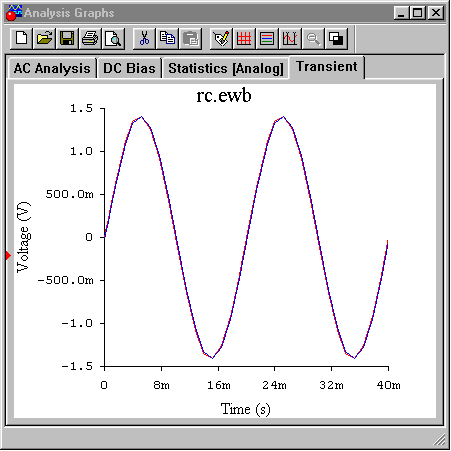The image size is (451, 451).
Task: Click the overlapping squares toolbar icon
Action: click(x=336, y=39)
